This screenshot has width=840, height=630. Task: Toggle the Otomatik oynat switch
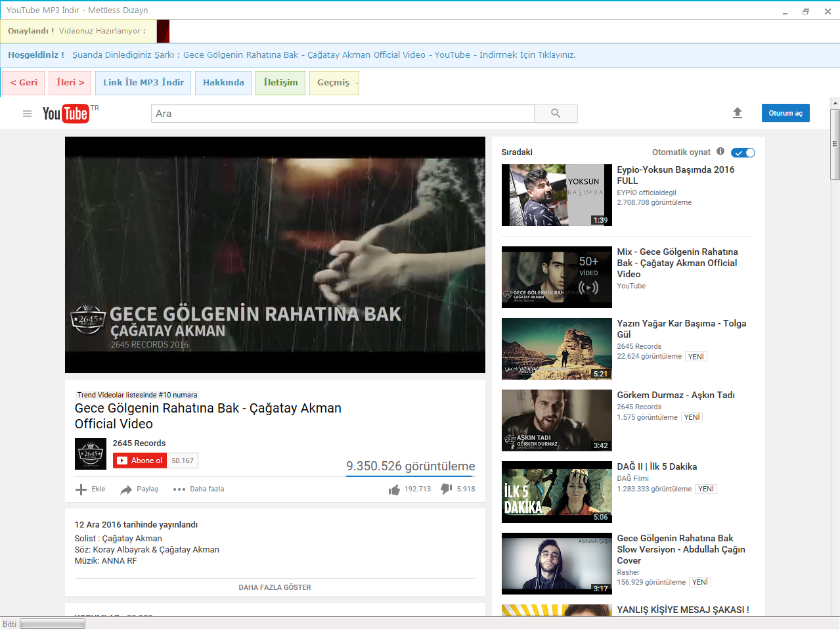pyautogui.click(x=743, y=152)
